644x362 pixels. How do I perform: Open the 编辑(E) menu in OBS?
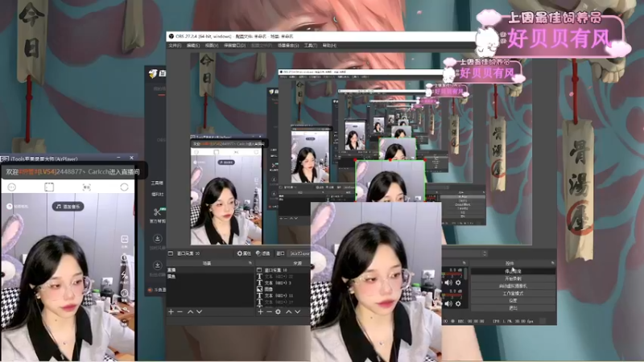tap(193, 46)
